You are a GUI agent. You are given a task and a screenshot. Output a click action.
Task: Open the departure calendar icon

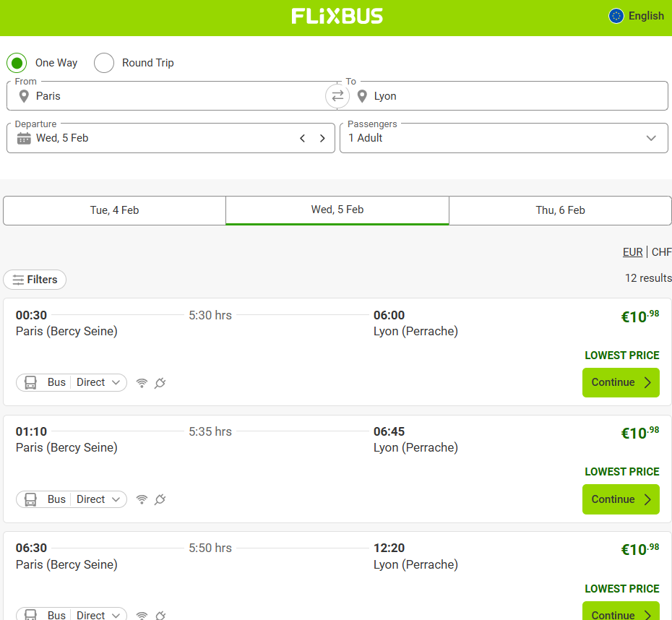tap(24, 138)
